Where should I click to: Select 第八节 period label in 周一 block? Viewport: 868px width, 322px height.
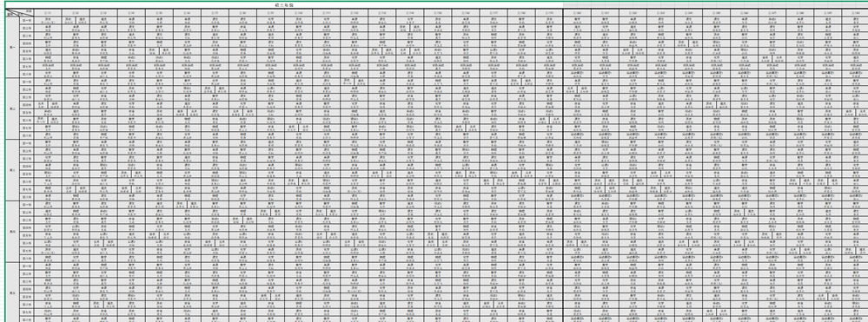coord(27,74)
